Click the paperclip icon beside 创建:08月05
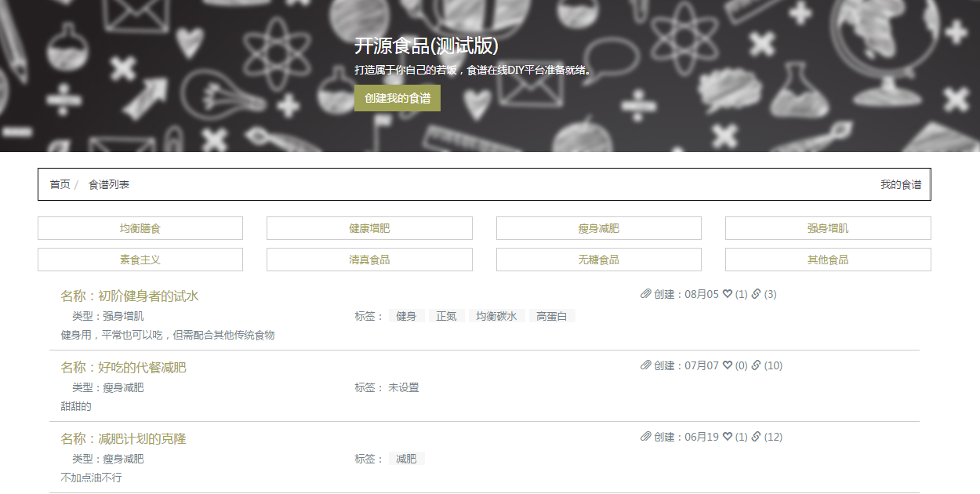Viewport: 980px width, 494px height. click(x=646, y=294)
